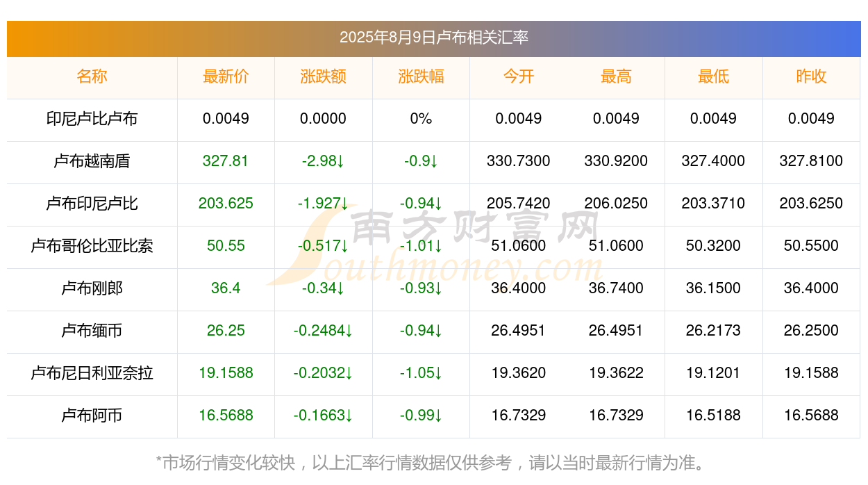Click percent change -0.9↓

coord(421,161)
